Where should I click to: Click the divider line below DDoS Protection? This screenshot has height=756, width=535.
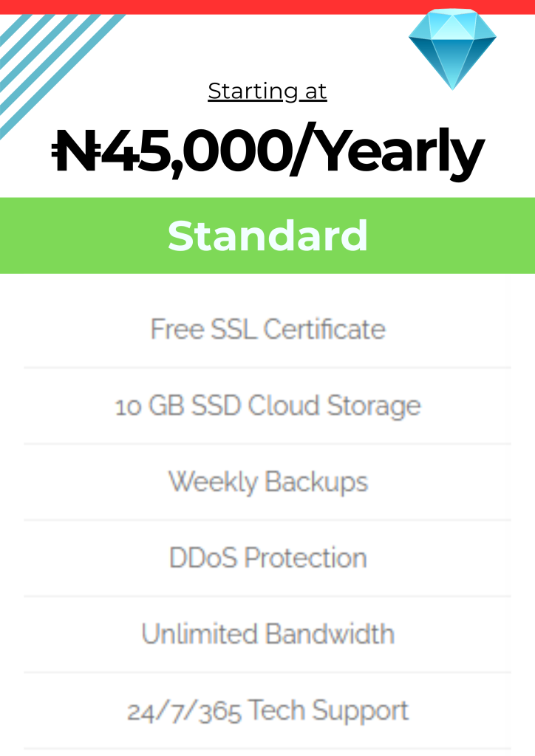pyautogui.click(x=267, y=597)
